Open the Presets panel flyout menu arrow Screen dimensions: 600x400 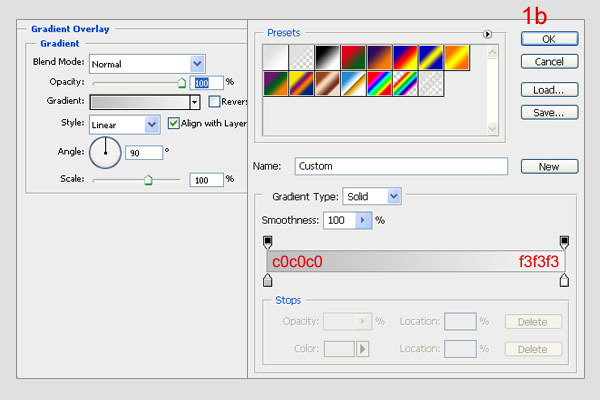point(488,34)
